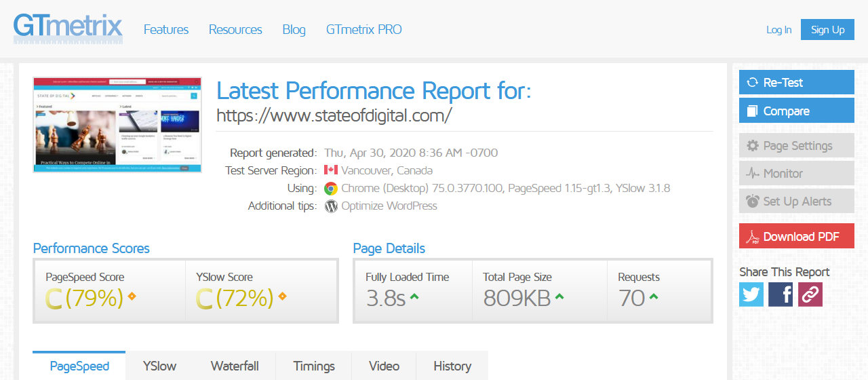Open the GTmetrix logo homepage

pos(68,29)
